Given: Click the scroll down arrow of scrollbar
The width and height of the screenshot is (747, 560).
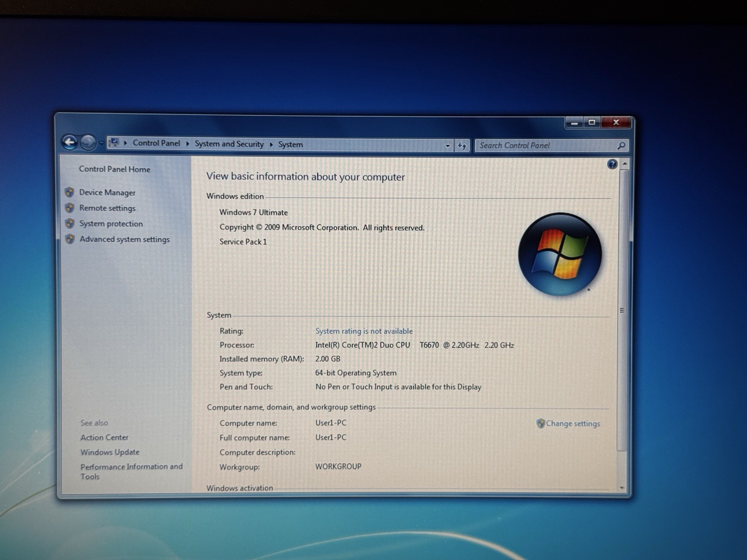Looking at the screenshot, I should pyautogui.click(x=622, y=488).
